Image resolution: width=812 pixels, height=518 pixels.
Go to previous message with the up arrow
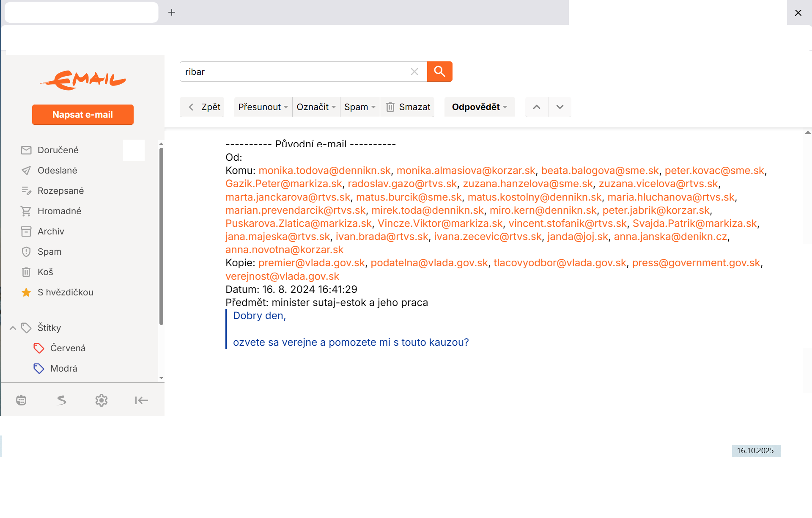[536, 107]
